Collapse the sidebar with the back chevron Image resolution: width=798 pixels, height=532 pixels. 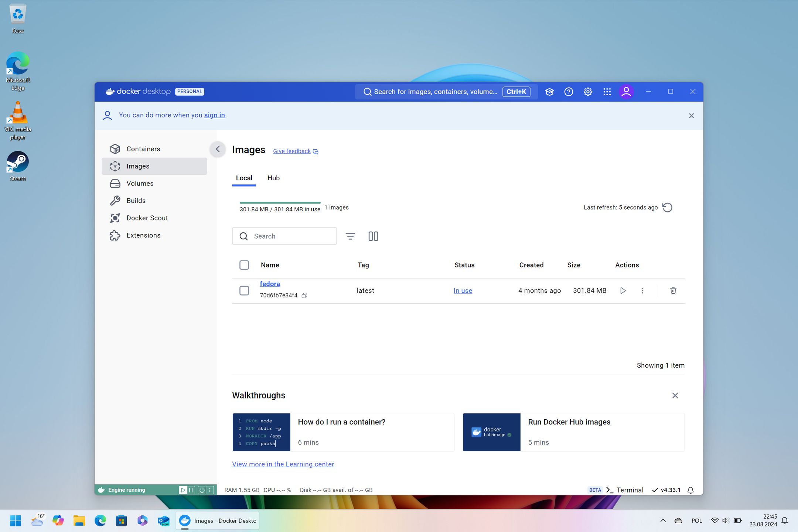(x=218, y=149)
